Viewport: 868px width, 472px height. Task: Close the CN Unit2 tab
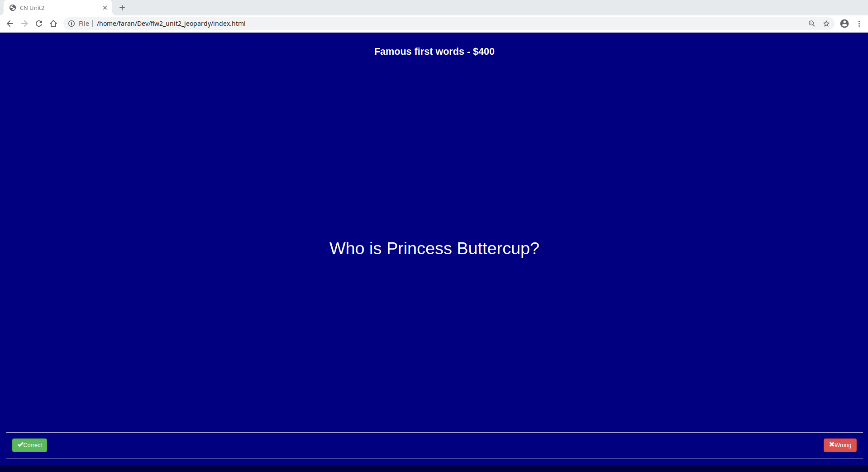[105, 8]
